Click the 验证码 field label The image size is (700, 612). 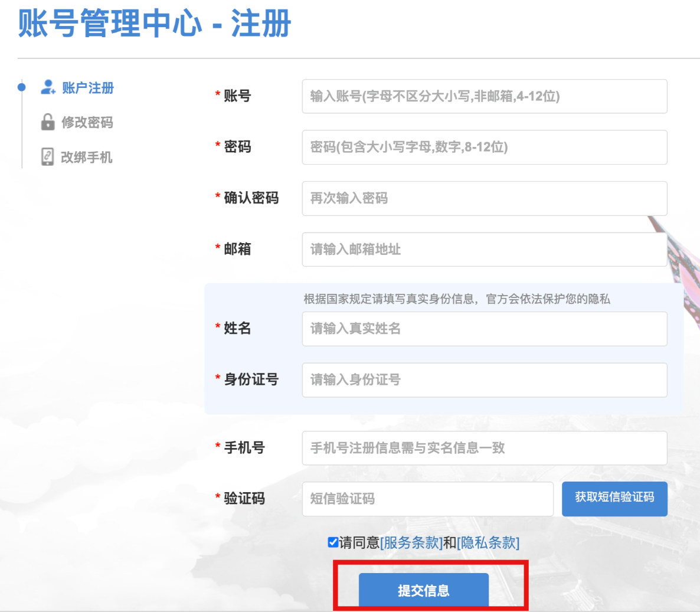(244, 498)
